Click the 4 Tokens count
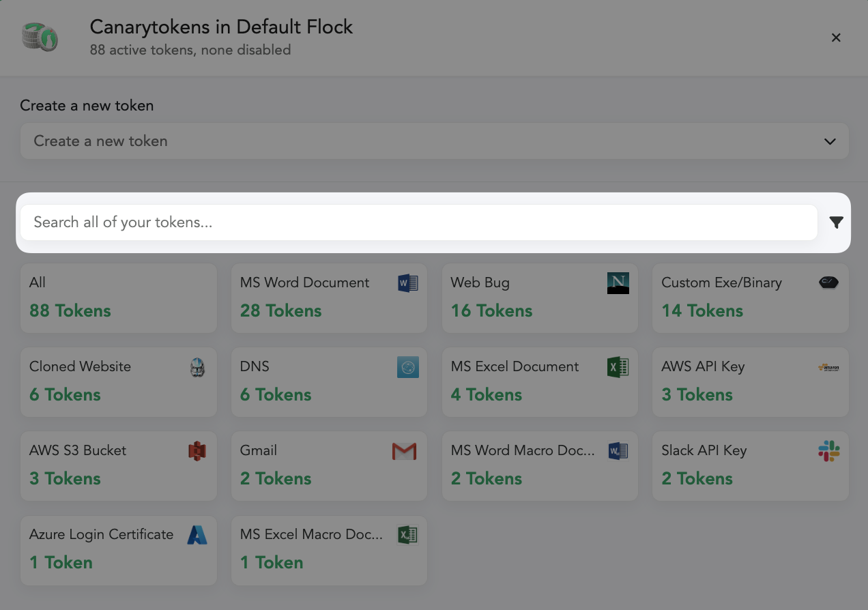This screenshot has width=868, height=610. click(487, 394)
